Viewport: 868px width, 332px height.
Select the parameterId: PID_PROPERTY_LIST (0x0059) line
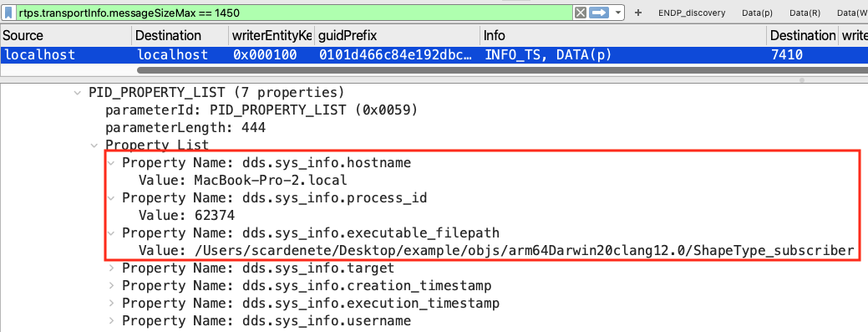click(x=261, y=110)
